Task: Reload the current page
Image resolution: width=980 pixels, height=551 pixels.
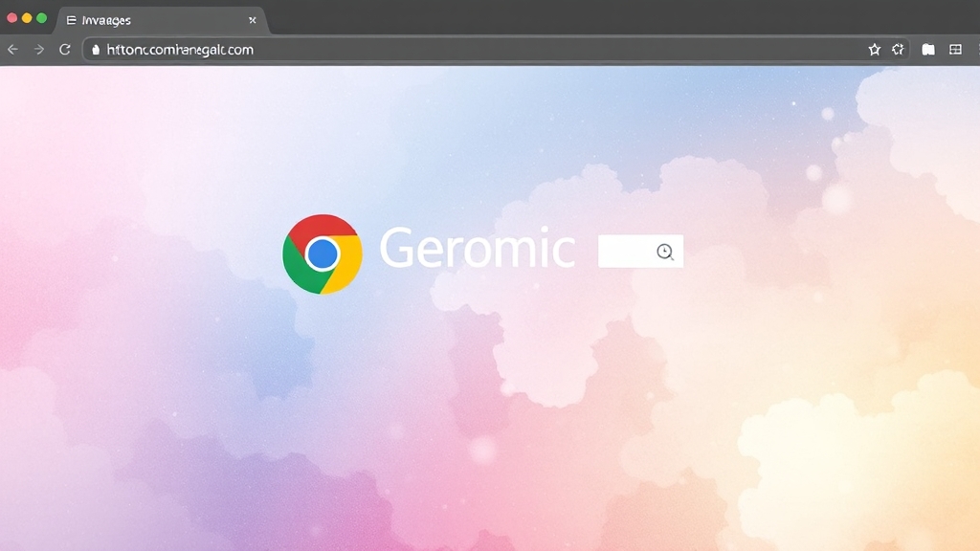Action: pos(65,50)
